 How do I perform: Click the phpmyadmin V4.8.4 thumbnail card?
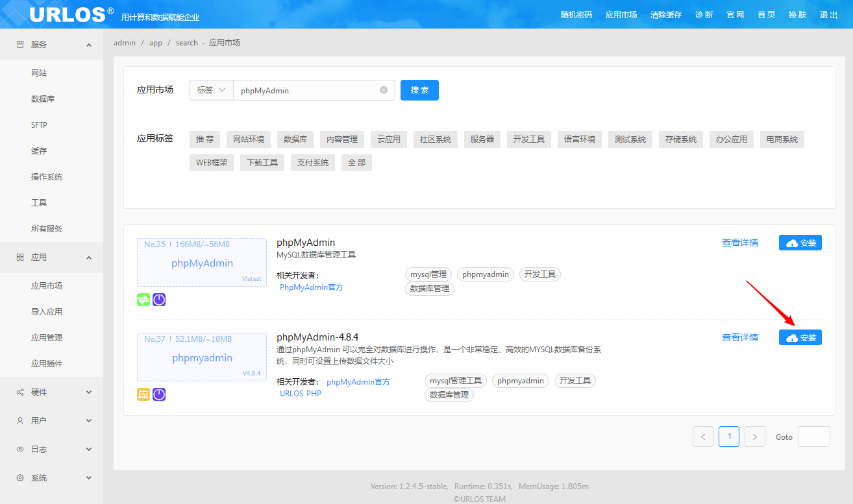coord(202,357)
